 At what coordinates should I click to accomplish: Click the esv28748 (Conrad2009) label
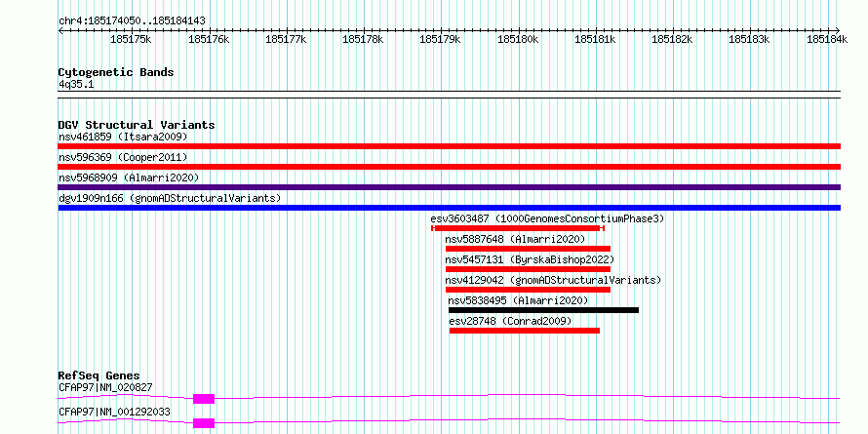click(x=510, y=321)
